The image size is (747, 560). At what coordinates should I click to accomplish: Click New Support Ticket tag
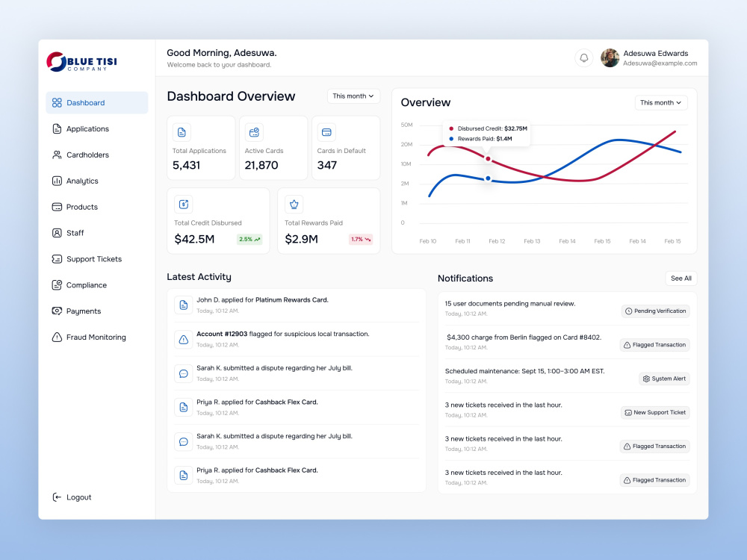[x=655, y=413]
